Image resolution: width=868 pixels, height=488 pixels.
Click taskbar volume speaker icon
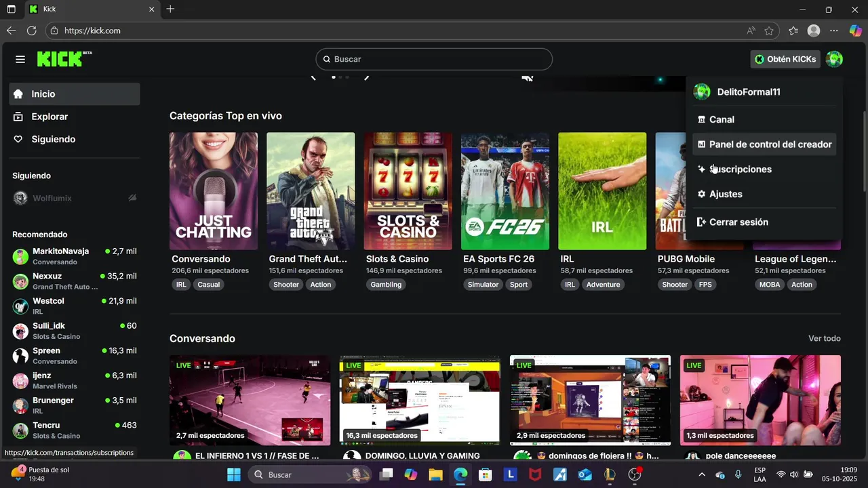click(793, 474)
